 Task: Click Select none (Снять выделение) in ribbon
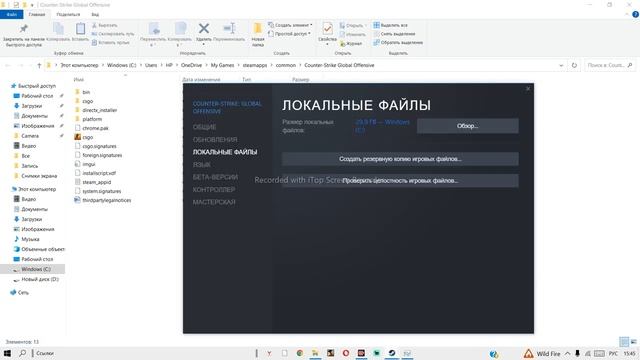[x=394, y=34]
